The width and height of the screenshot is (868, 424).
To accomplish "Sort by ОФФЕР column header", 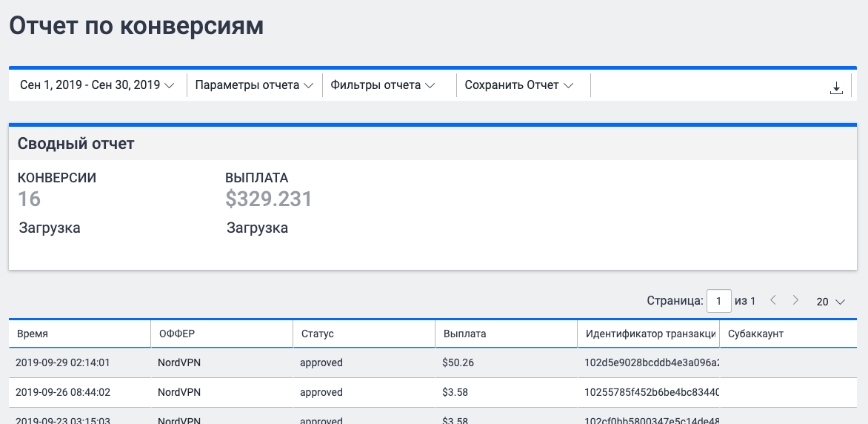I will (x=177, y=334).
